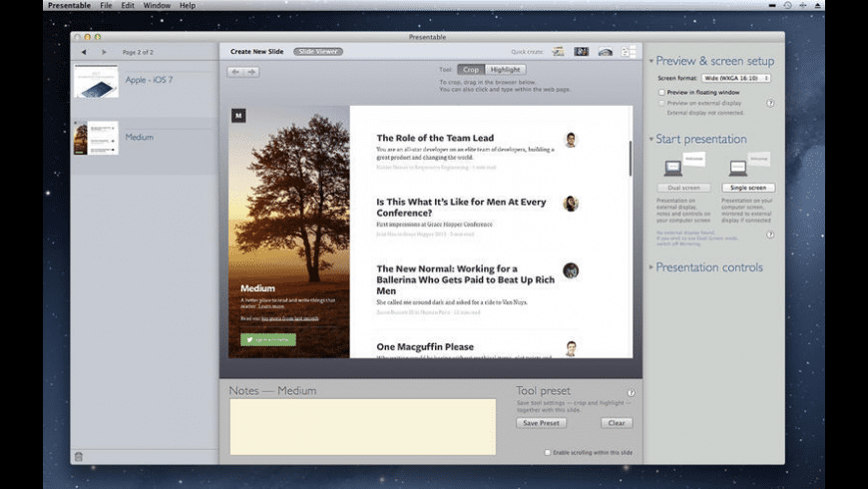
Task: Open the Edit menu
Action: [128, 6]
